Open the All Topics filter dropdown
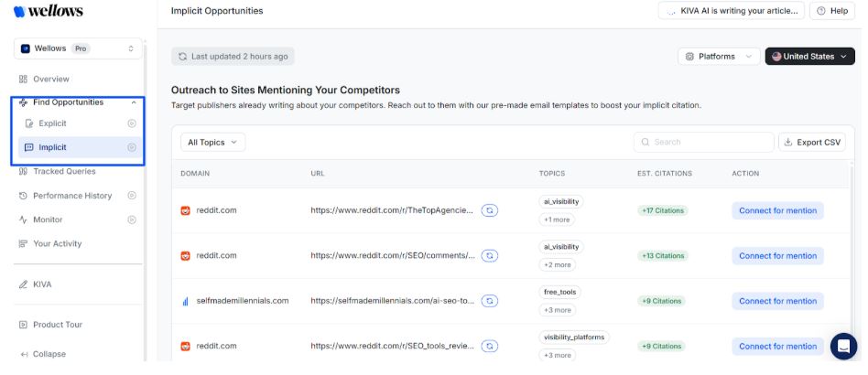 point(212,143)
